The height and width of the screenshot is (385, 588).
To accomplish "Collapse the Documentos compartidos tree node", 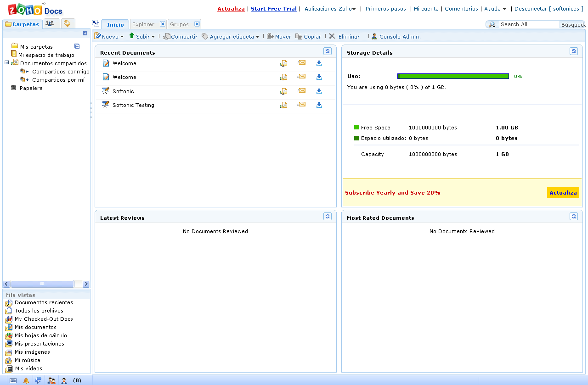I will point(7,63).
